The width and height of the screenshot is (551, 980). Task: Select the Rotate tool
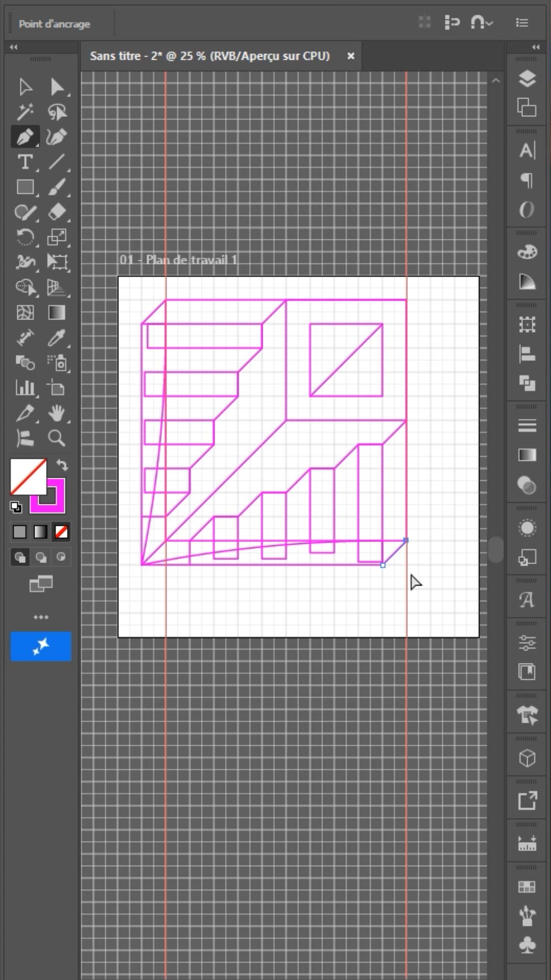click(x=25, y=237)
